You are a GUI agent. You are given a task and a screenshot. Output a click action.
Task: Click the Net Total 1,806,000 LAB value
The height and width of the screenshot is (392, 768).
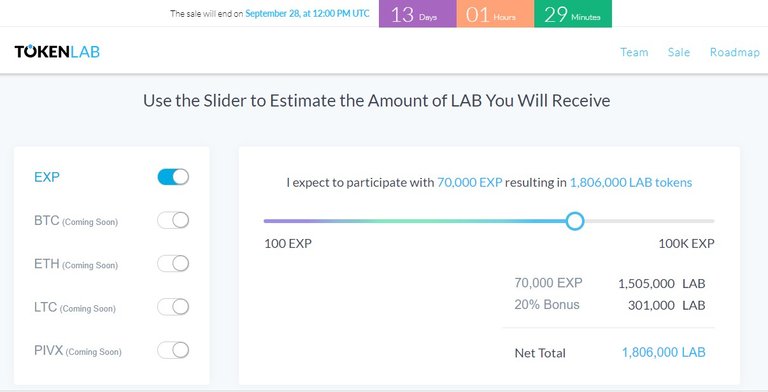pyautogui.click(x=664, y=352)
